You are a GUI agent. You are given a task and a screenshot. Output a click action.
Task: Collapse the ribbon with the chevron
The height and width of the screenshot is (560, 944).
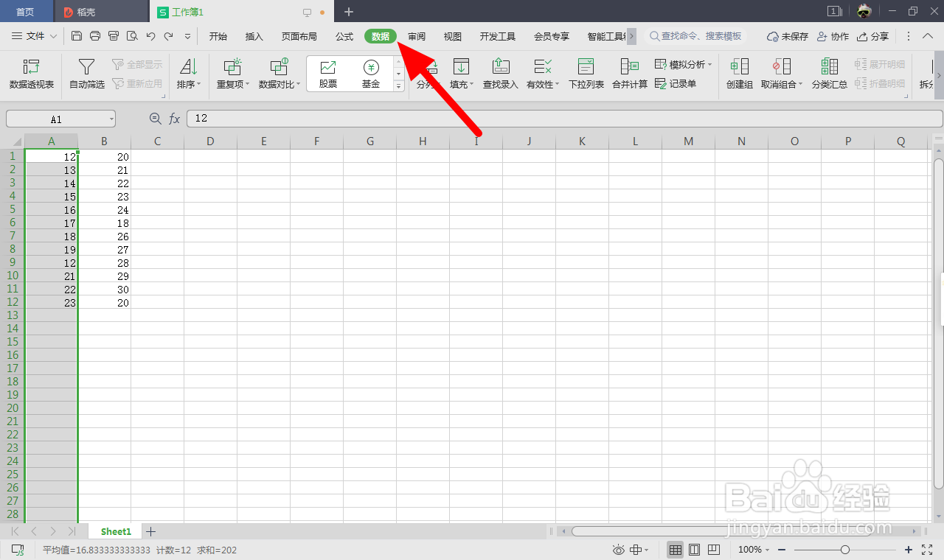pyautogui.click(x=928, y=36)
